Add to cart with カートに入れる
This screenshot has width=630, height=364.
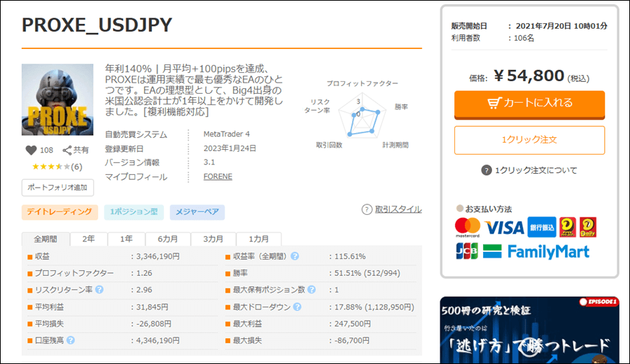(x=529, y=103)
